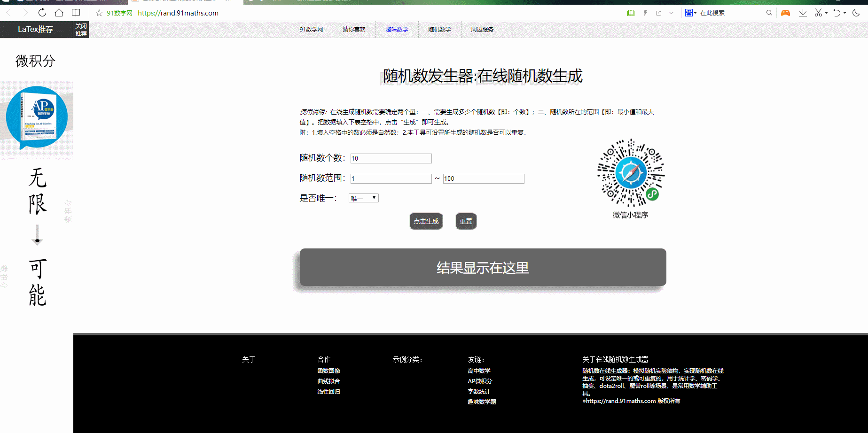
Task: Click footer heading 合作
Action: click(324, 359)
